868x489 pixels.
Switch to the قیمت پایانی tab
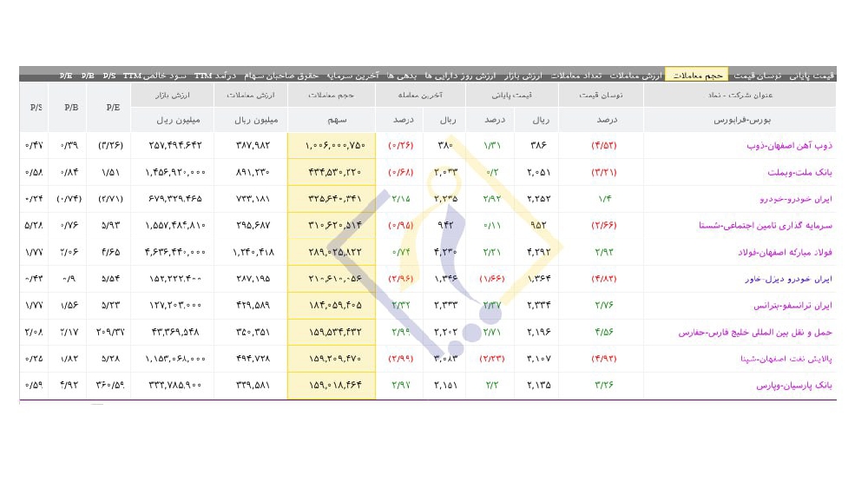pyautogui.click(x=811, y=76)
